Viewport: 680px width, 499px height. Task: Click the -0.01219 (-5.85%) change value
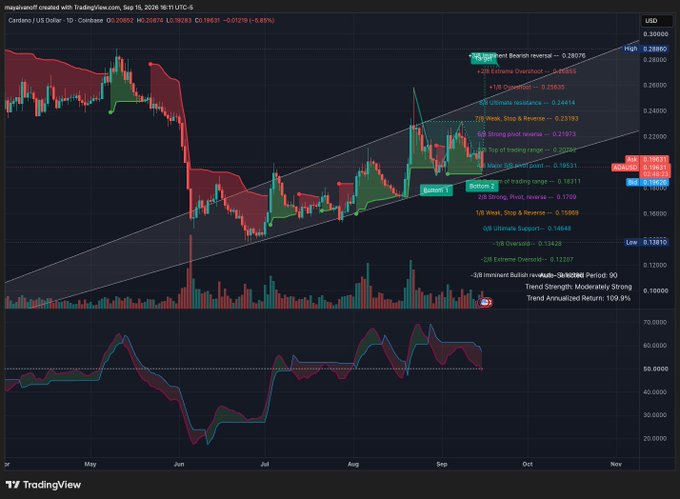(x=248, y=20)
